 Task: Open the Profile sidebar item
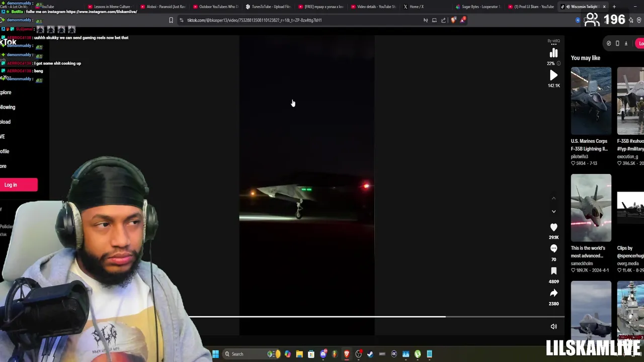[5, 151]
